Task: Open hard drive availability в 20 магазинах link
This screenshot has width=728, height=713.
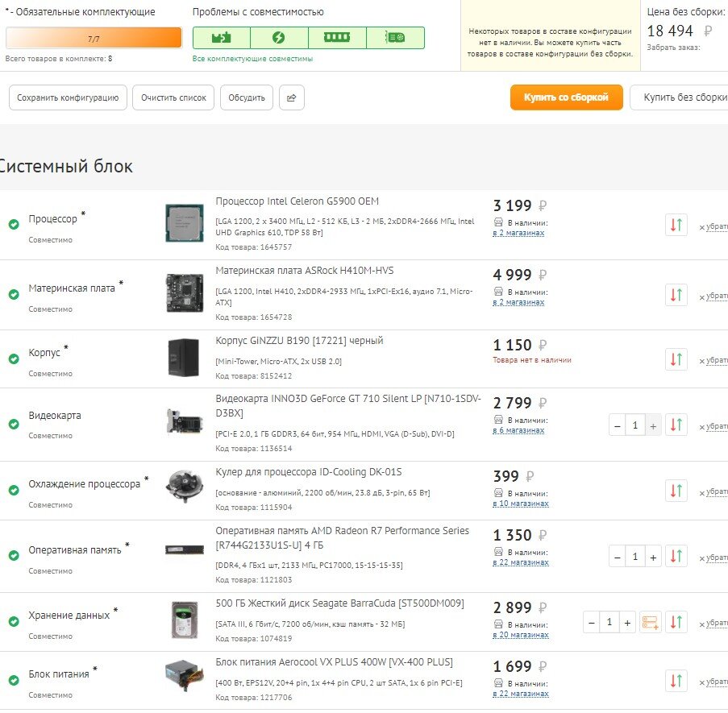Action: [521, 635]
